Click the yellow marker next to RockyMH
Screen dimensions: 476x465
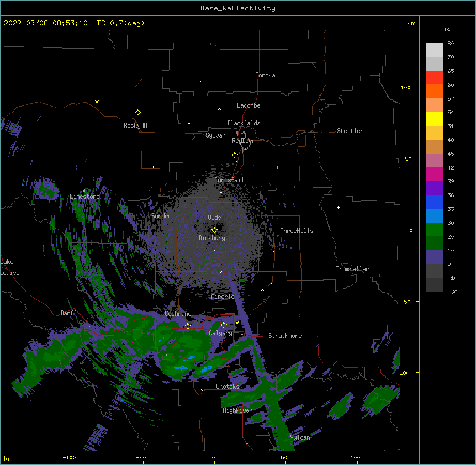pos(137,112)
